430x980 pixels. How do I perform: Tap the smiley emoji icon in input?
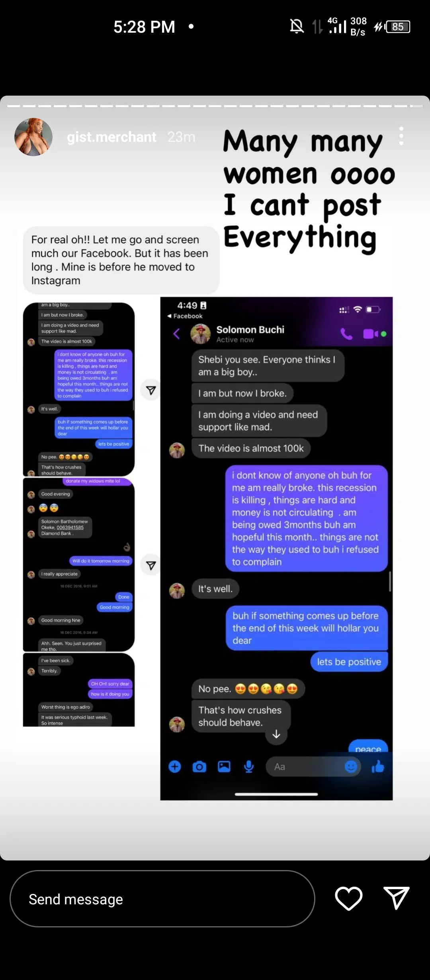[x=351, y=766]
